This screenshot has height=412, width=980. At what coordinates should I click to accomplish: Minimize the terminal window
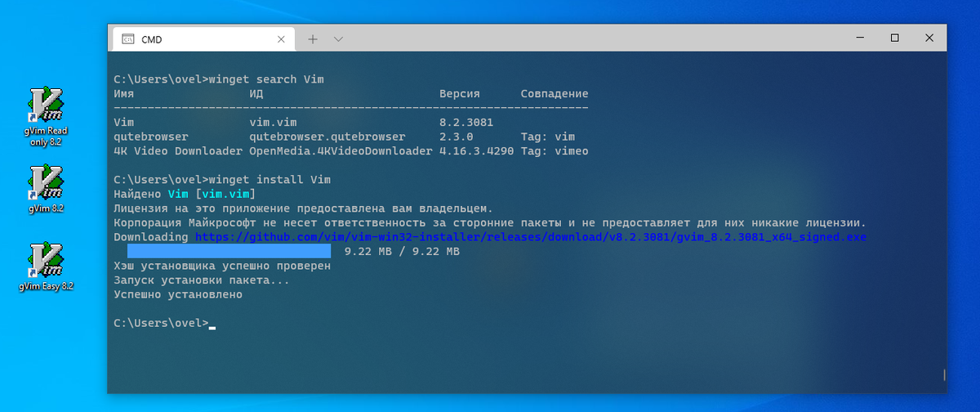[858, 38]
